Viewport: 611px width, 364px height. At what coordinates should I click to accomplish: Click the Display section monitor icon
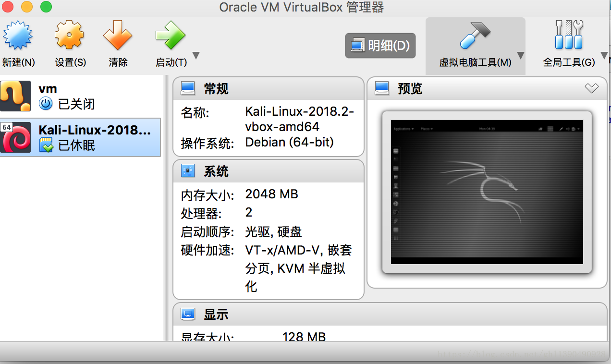coord(188,314)
